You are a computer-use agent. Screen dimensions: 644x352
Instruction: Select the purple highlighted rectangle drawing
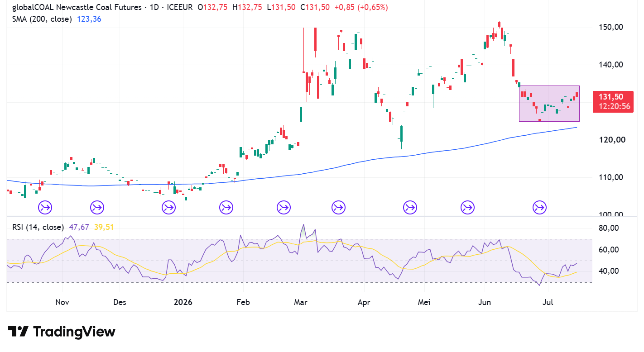pyautogui.click(x=549, y=104)
